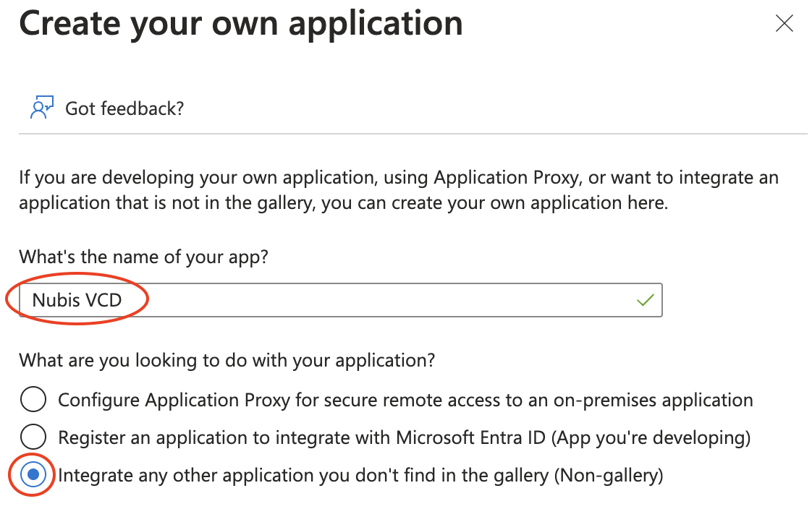Click the (Non-gallery) text in third option

[608, 475]
